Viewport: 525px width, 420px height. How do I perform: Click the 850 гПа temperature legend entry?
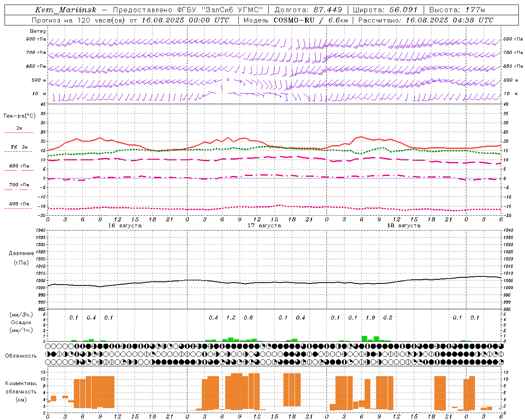(19, 166)
